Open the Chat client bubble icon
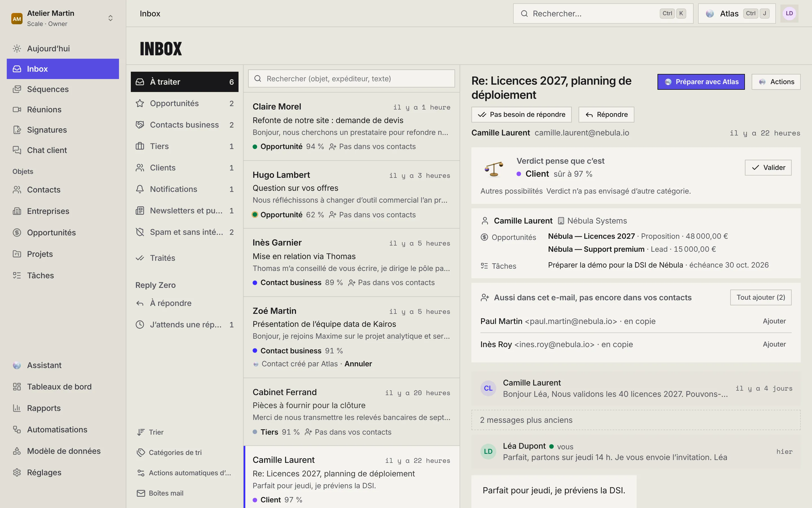The width and height of the screenshot is (812, 508). tap(17, 150)
